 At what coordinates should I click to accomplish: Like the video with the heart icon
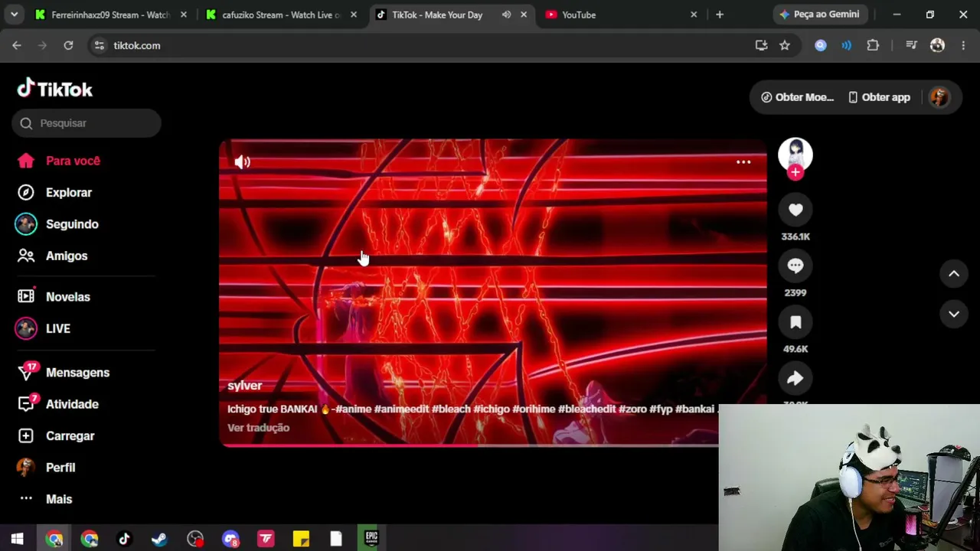coord(795,210)
